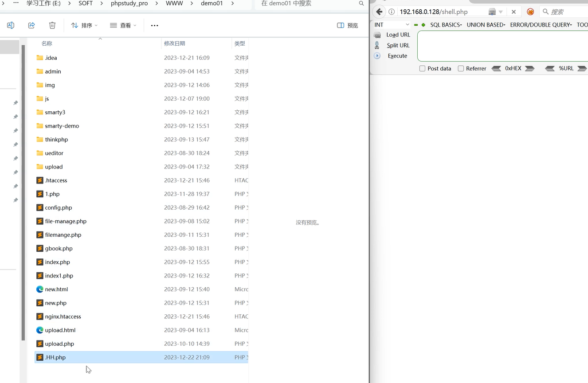Click the right arrow beside 0xHEX

coord(530,68)
